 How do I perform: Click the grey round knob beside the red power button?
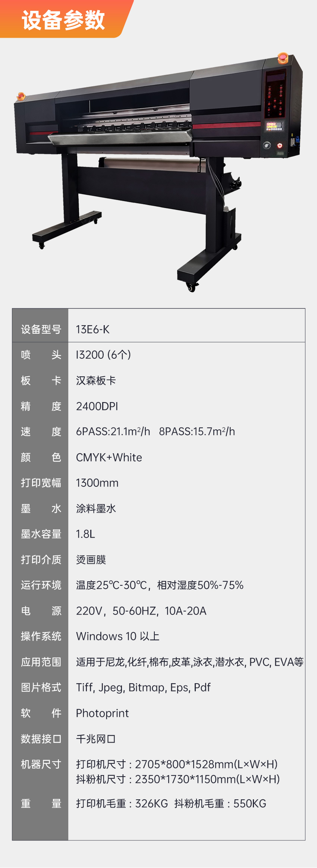coord(267,145)
